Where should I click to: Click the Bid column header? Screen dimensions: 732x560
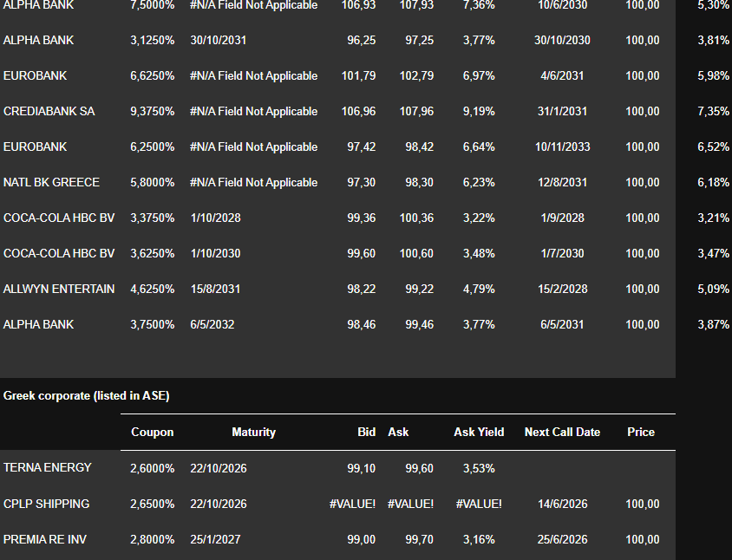(x=367, y=432)
